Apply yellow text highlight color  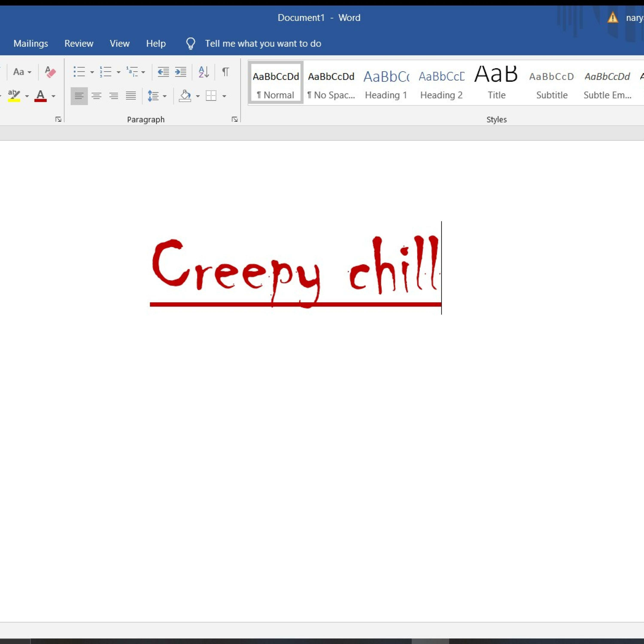[14, 96]
